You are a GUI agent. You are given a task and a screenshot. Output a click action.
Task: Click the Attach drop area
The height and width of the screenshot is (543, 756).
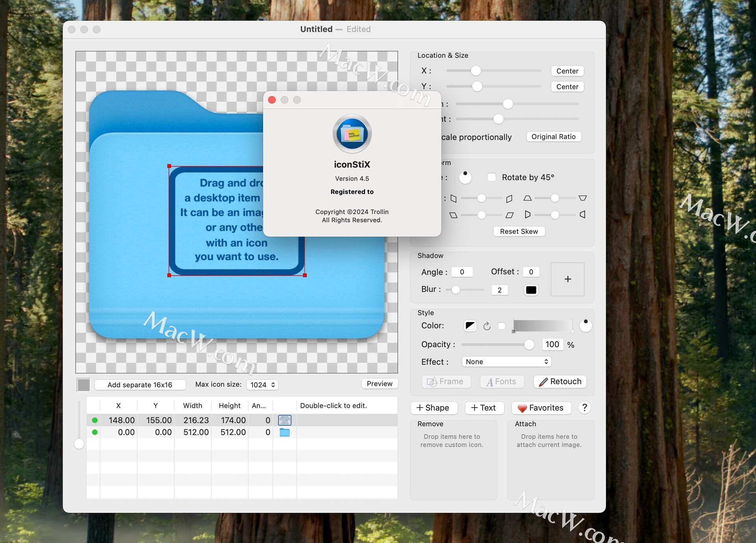(550, 460)
